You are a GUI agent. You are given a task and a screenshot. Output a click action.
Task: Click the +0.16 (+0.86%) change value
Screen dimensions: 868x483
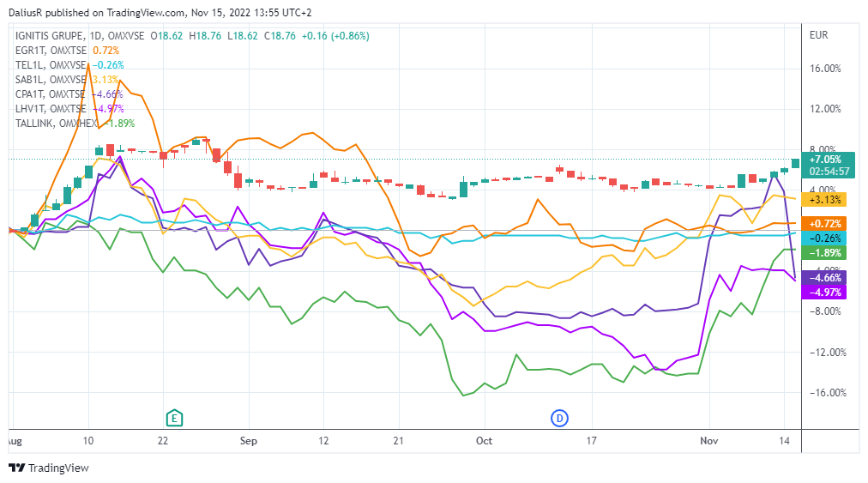click(335, 36)
